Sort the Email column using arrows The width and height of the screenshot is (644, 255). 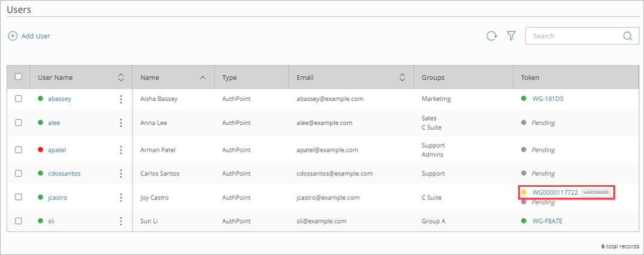tap(402, 77)
